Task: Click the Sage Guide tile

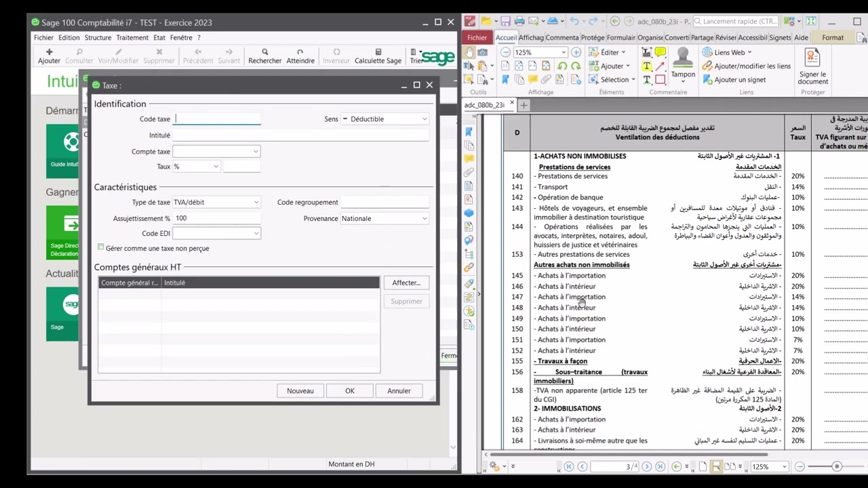Action: pyautogui.click(x=63, y=150)
